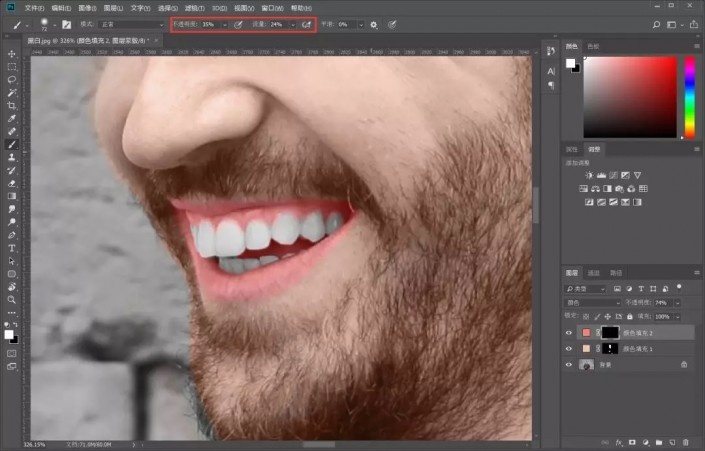Image resolution: width=705 pixels, height=451 pixels.
Task: Click the fx layer style icon
Action: tap(619, 440)
